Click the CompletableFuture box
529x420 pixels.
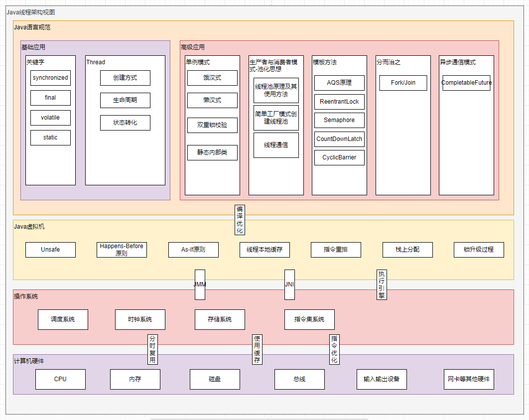point(466,83)
